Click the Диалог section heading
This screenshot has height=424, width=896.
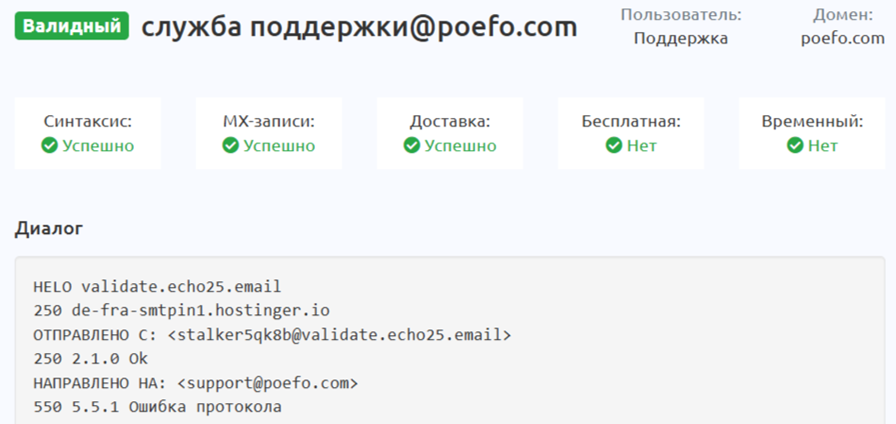(x=49, y=229)
